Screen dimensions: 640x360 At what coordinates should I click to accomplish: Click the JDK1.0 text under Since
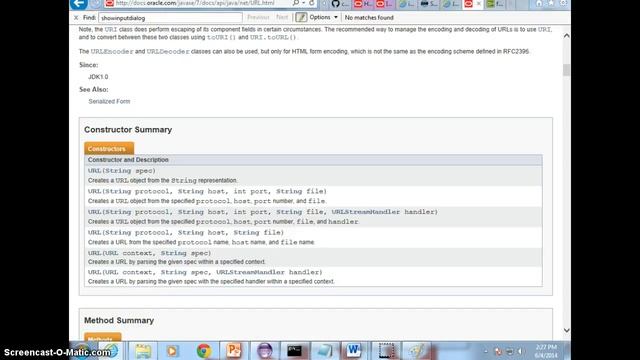pos(98,77)
